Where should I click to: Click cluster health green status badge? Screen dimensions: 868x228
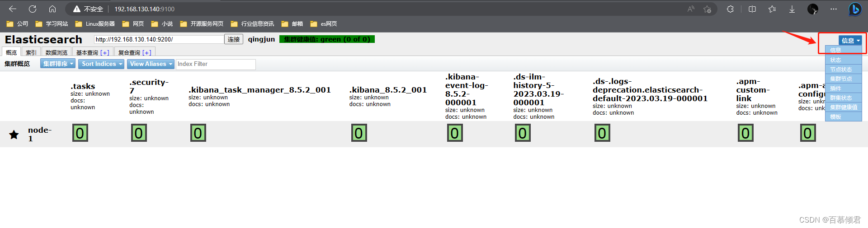point(327,39)
